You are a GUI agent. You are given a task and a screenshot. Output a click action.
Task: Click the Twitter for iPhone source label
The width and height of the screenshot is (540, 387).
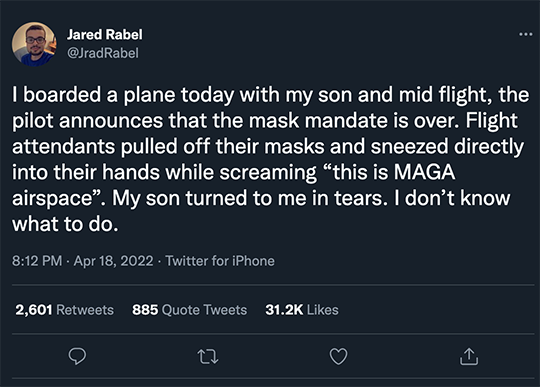220,261
